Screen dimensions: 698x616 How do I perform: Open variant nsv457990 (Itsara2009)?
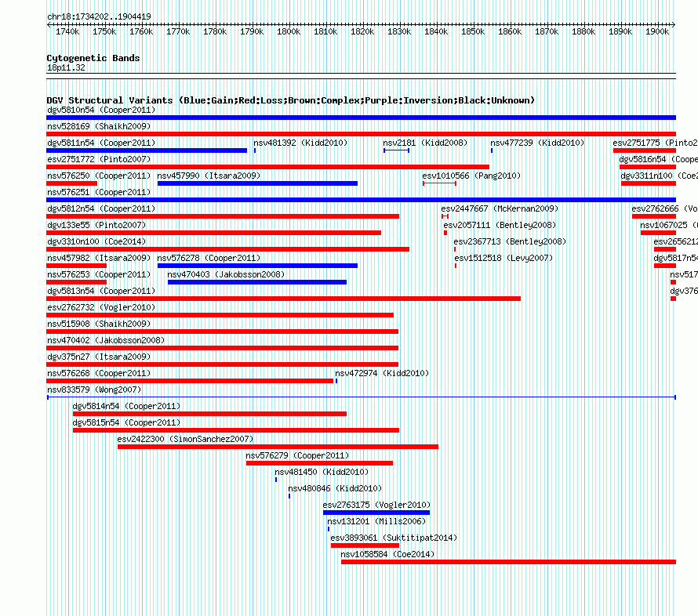coord(257,183)
